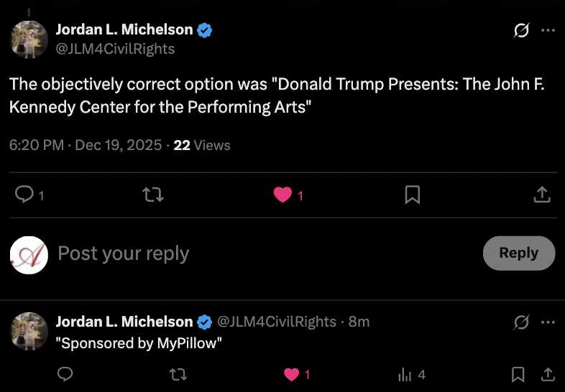The width and height of the screenshot is (565, 392).
Task: Bookmark the main post
Action: (412, 195)
